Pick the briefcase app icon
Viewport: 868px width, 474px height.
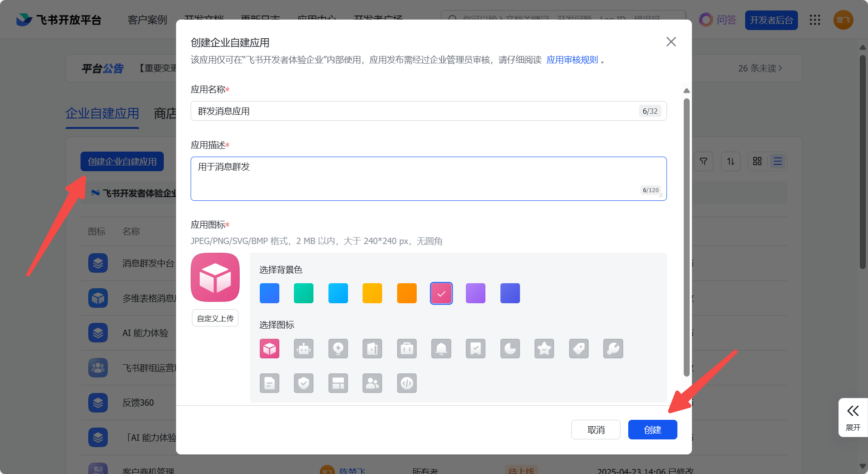[x=407, y=349]
